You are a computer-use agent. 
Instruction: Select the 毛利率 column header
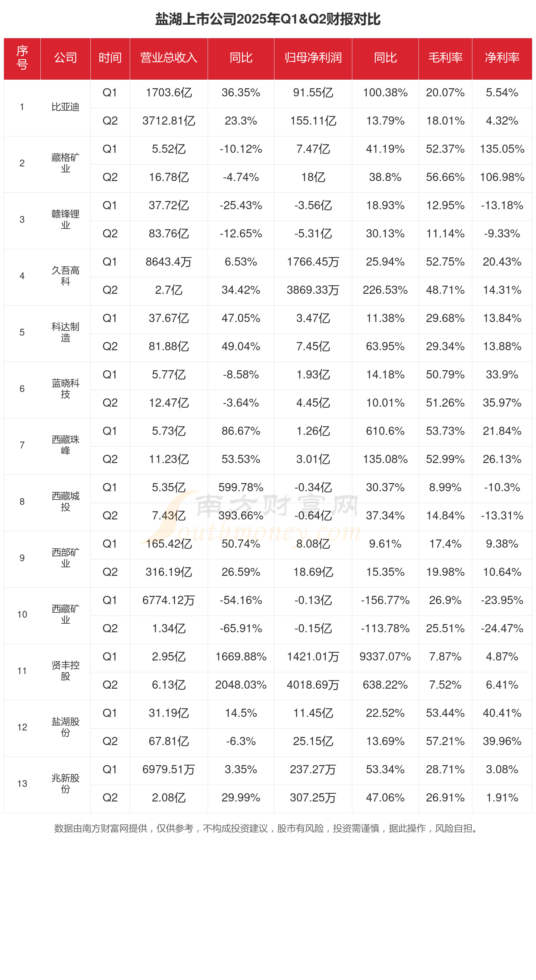pyautogui.click(x=445, y=58)
